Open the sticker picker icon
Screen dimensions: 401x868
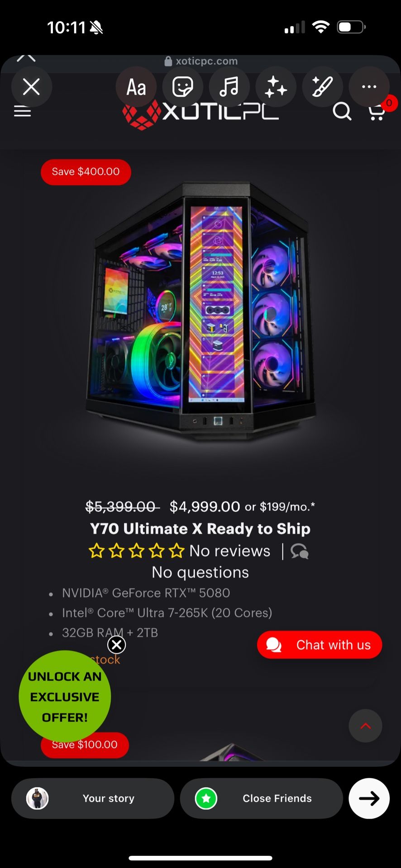pyautogui.click(x=183, y=87)
